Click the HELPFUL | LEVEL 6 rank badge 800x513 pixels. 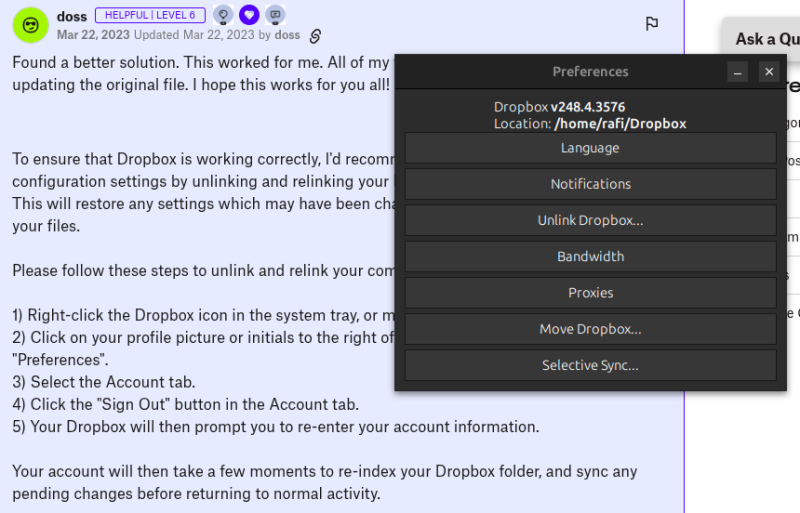tap(150, 15)
